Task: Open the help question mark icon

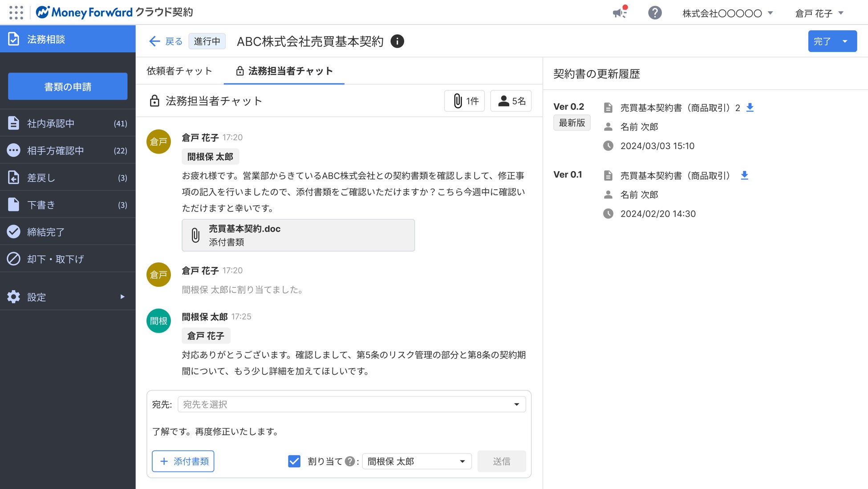Action: pyautogui.click(x=654, y=13)
